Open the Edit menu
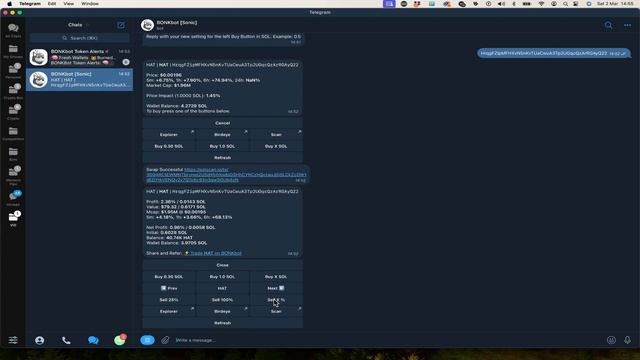Screen dimensions: 640x360 (52, 4)
